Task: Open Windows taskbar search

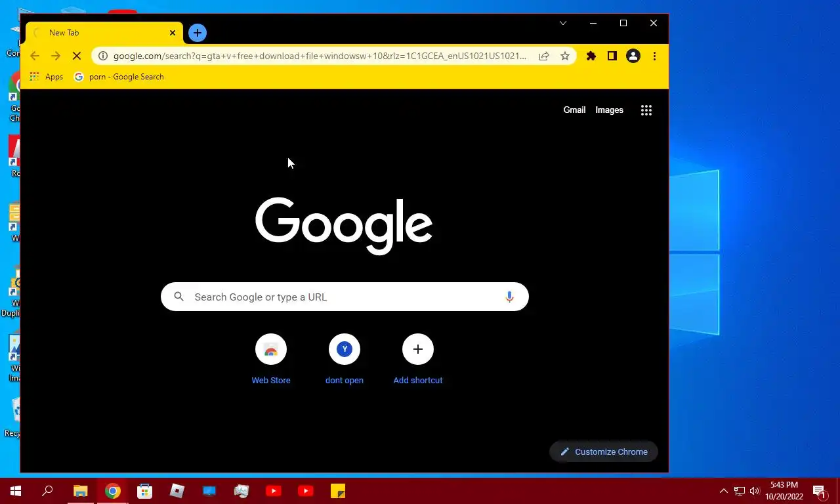Action: 47,491
